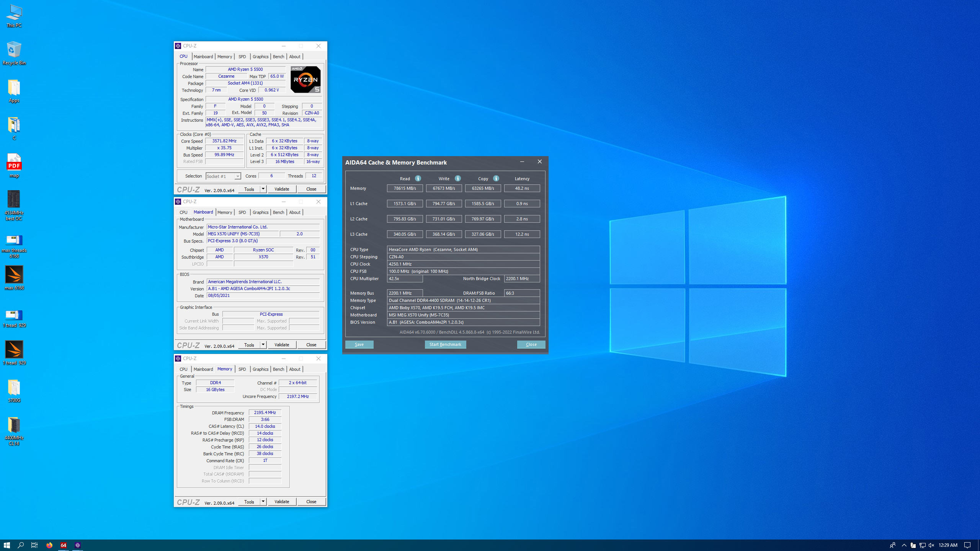Open the Apps folder on desktop
The image size is (980, 551).
click(x=14, y=91)
